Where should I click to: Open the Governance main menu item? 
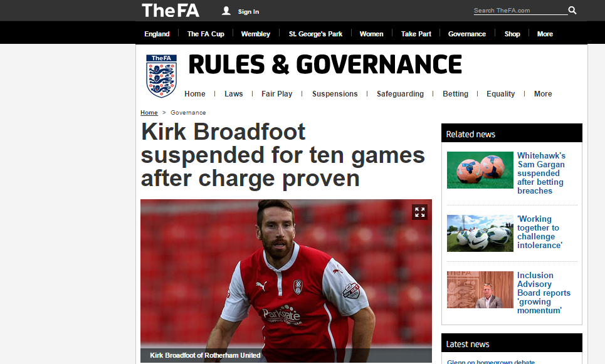point(467,34)
